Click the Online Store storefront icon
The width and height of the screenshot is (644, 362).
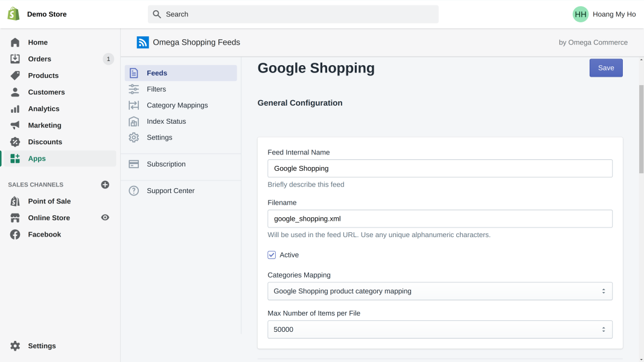coord(15,218)
